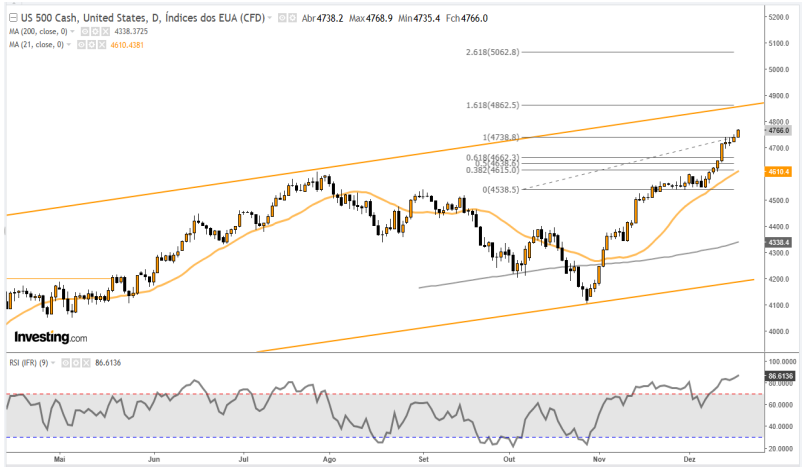The image size is (803, 469).
Task: Remove the MA 200 indicator with X icon
Action: pyautogui.click(x=105, y=31)
